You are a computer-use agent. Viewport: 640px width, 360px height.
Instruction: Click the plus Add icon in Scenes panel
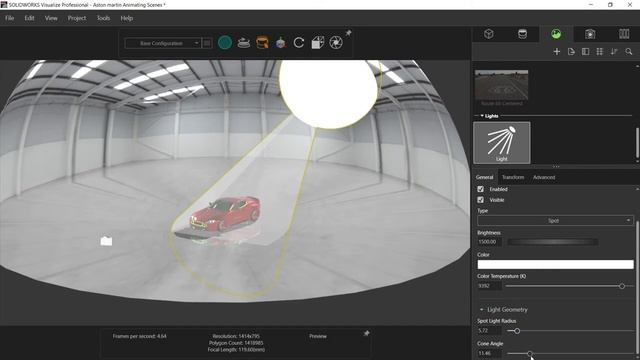[557, 51]
